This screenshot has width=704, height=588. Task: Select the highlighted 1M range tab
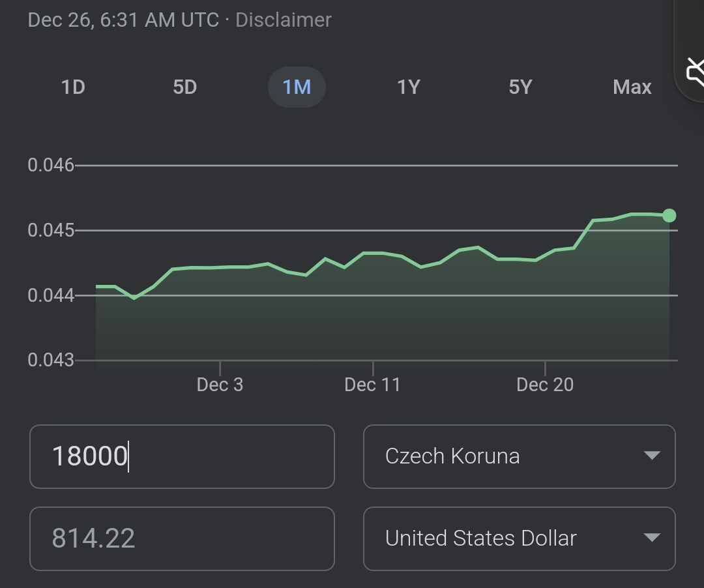(x=297, y=87)
